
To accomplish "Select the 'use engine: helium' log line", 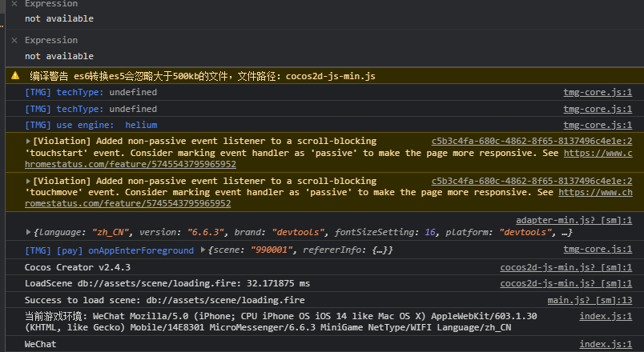I will point(91,125).
